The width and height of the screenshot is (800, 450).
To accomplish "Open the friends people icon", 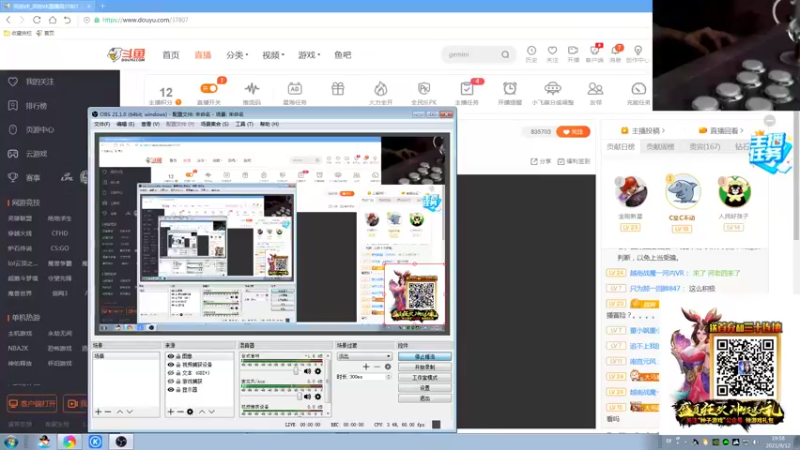I will (x=595, y=89).
